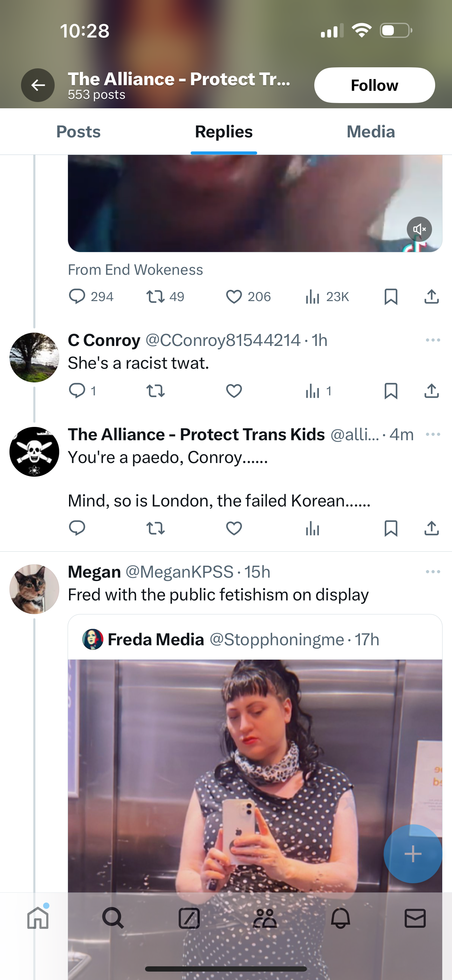Viewport: 452px width, 980px height.
Task: Open notifications bell in bottom bar
Action: (340, 918)
